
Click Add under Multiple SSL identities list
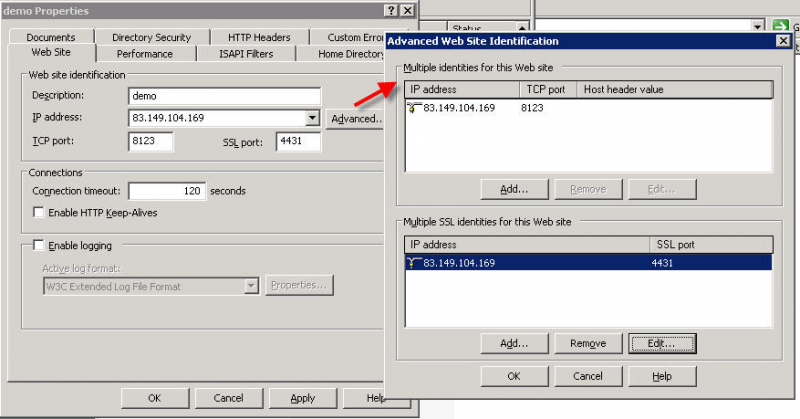tap(514, 343)
